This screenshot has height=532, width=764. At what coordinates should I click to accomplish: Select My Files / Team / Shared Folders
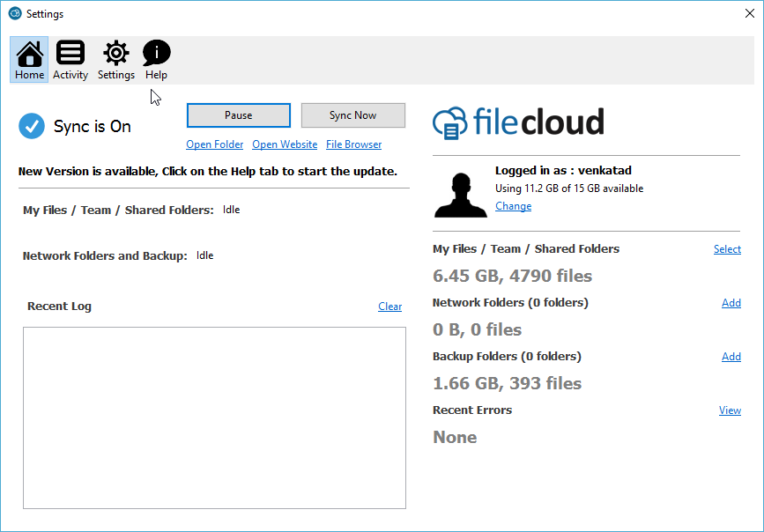coord(728,249)
